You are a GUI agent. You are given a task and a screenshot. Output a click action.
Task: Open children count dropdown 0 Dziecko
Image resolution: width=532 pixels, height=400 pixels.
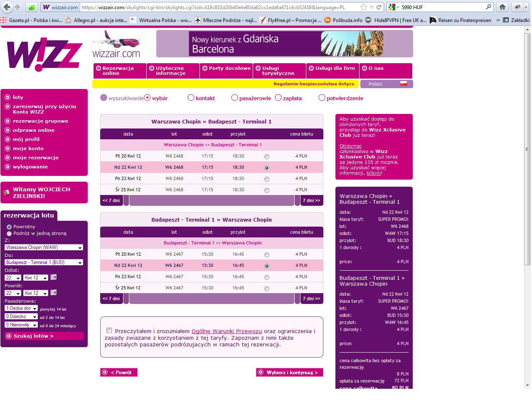point(21,316)
